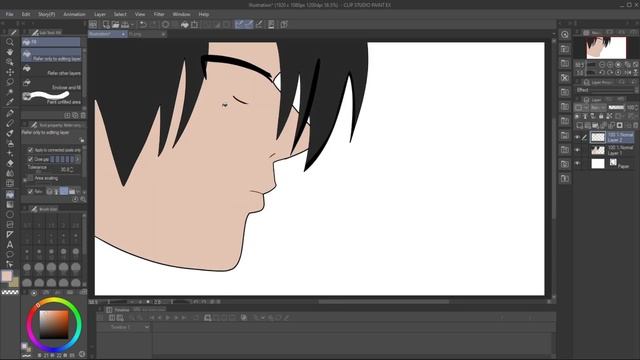The image size is (640, 360).
Task: Open the layer blending mode dropdown
Action: (598, 108)
